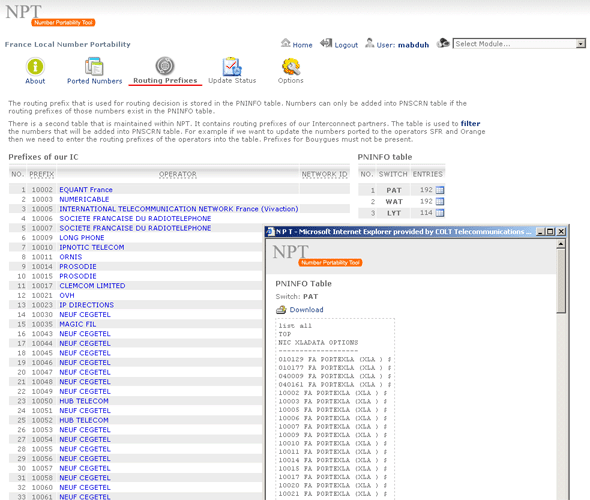Click prefix value 10002 in first row
The image size is (590, 500).
point(42,190)
